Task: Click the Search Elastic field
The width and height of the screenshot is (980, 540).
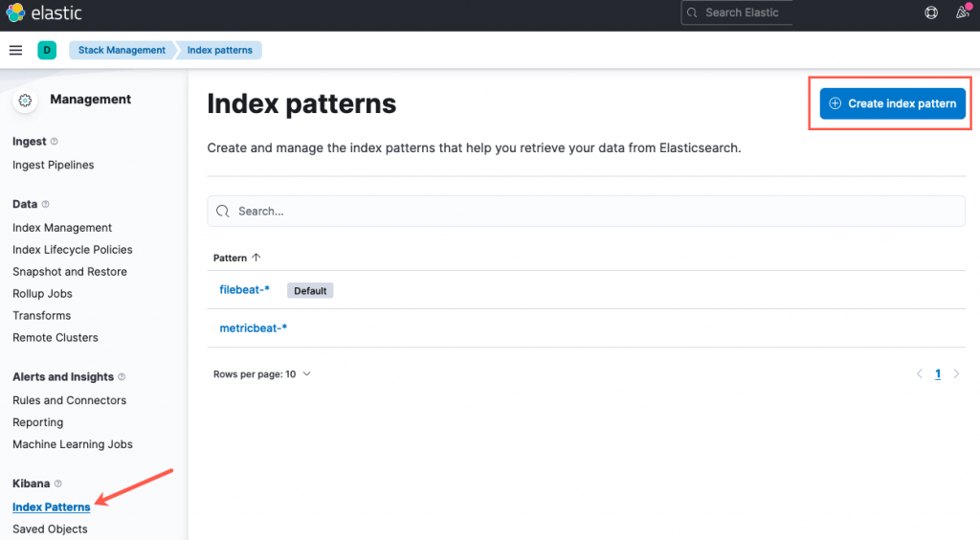Action: pyautogui.click(x=738, y=12)
